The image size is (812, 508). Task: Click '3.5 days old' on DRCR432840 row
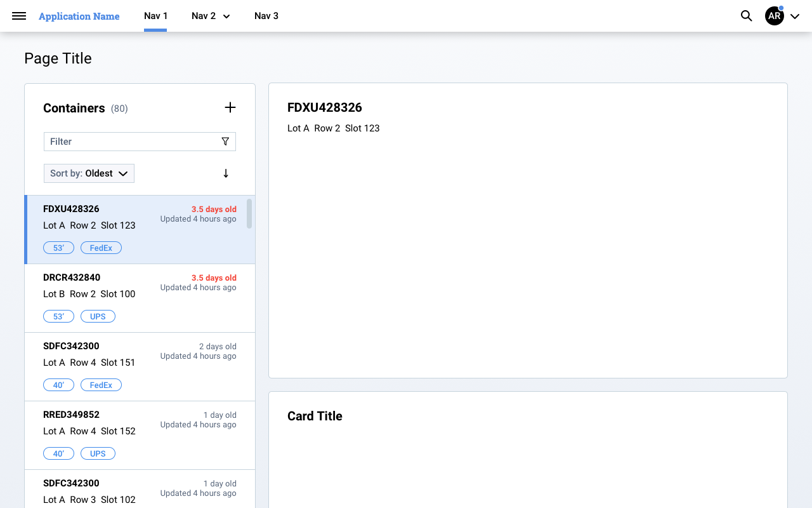tap(214, 277)
